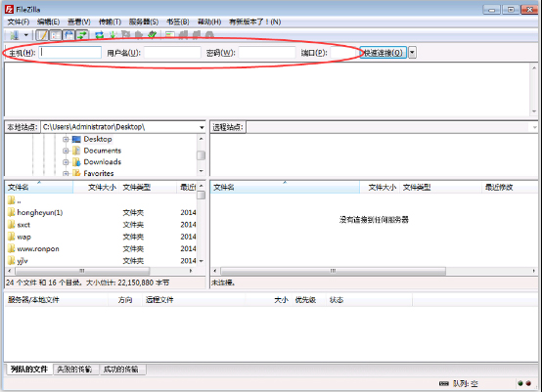Image resolution: width=542 pixels, height=392 pixels.
Task: Click the process queue toolbar icon
Action: [113, 35]
